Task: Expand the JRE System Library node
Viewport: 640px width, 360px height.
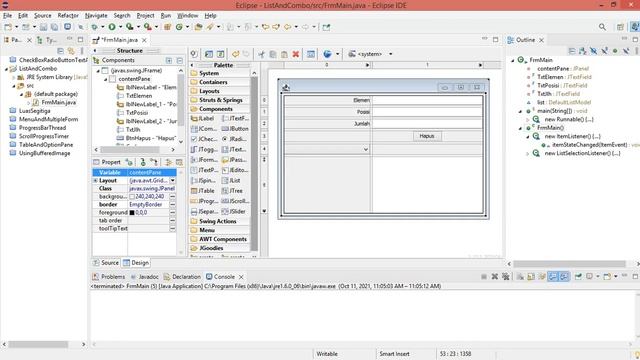Action: coord(13,77)
